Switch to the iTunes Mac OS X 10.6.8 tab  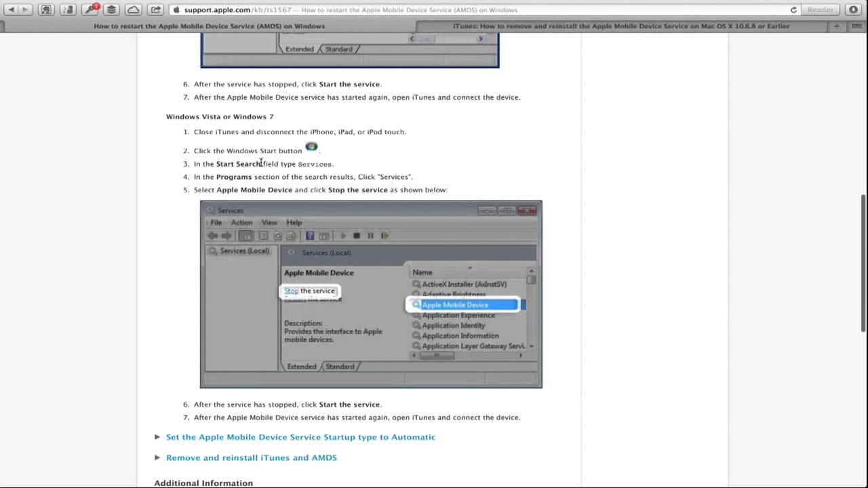pos(621,26)
